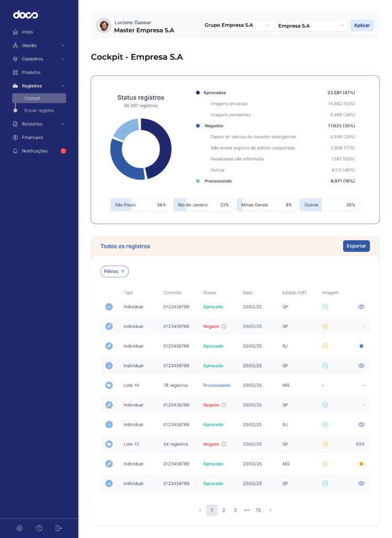Click the São Paulo 34% progress bar
The image size is (392, 538).
(x=140, y=205)
